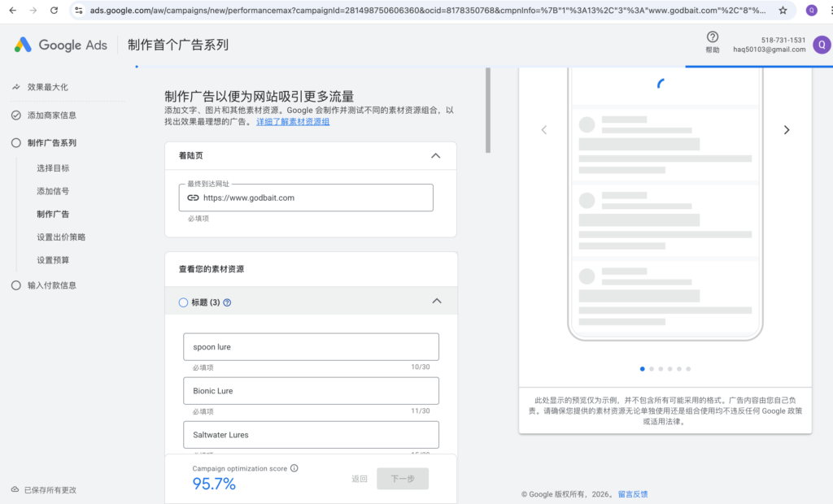Click the info icon next to Campaign optimization score
This screenshot has height=504, width=833.
tap(294, 468)
